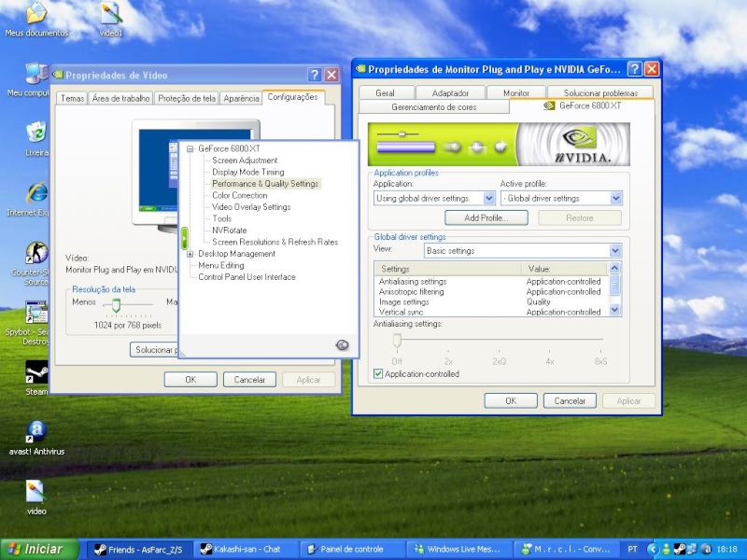This screenshot has height=560, width=747.
Task: Click the NVIDIA logo banner
Action: 499,145
